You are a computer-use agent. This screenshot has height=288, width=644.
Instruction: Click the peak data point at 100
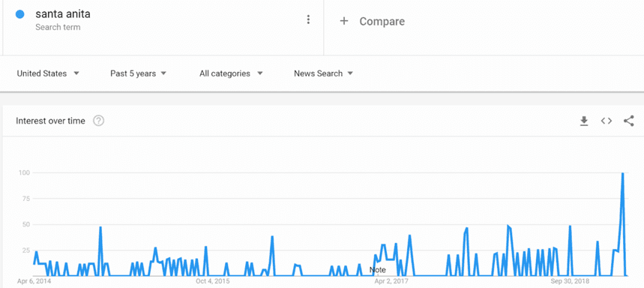point(623,173)
